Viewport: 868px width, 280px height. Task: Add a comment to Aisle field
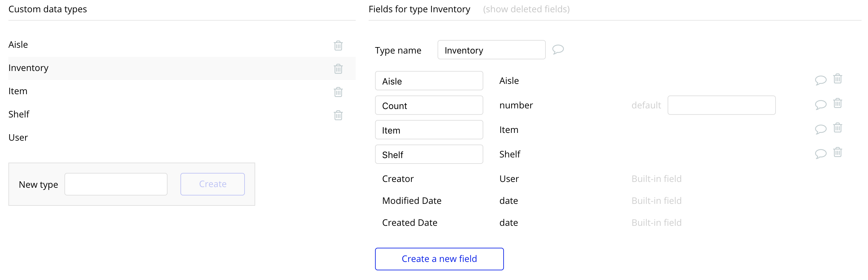(820, 80)
